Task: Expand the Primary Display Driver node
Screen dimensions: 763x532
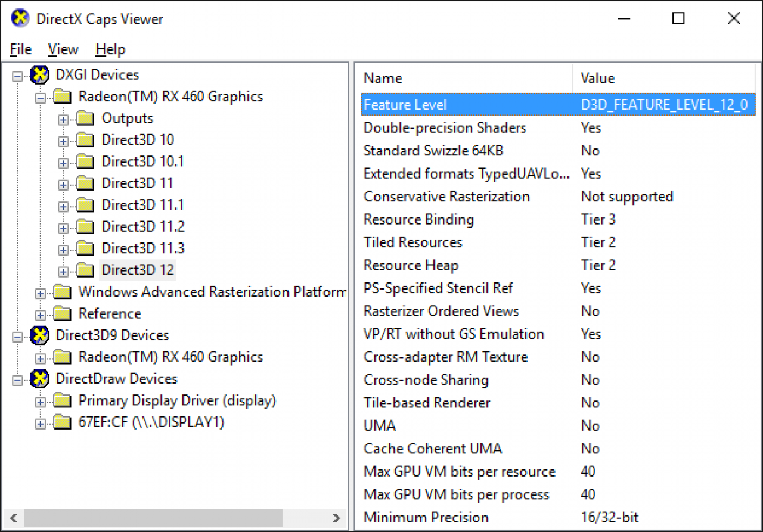Action: point(41,402)
